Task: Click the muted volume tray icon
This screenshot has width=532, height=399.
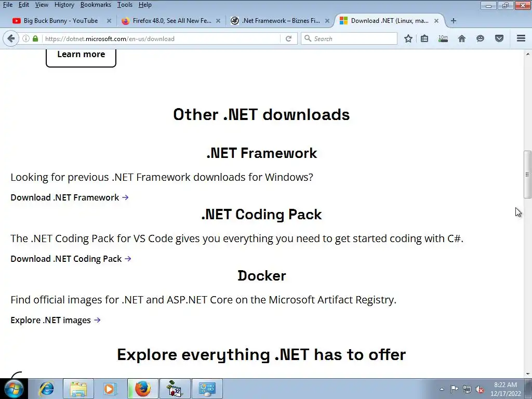Action: pos(480,389)
